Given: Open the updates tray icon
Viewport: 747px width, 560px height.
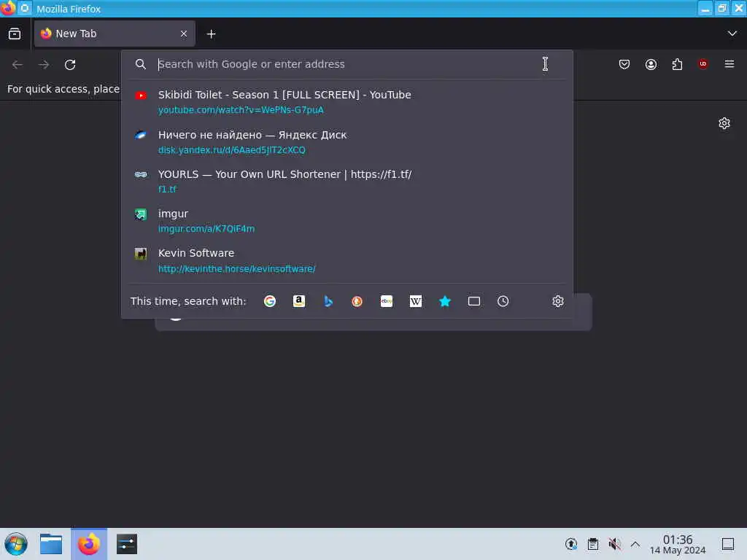Looking at the screenshot, I should pos(571,544).
